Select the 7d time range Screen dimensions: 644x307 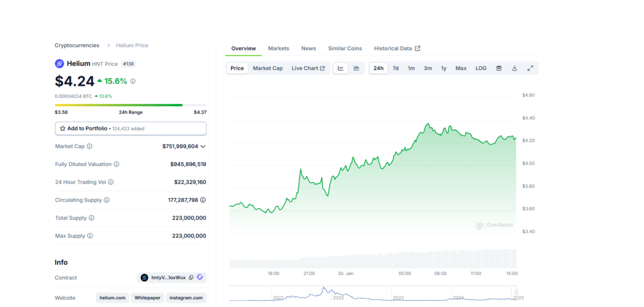tap(395, 68)
